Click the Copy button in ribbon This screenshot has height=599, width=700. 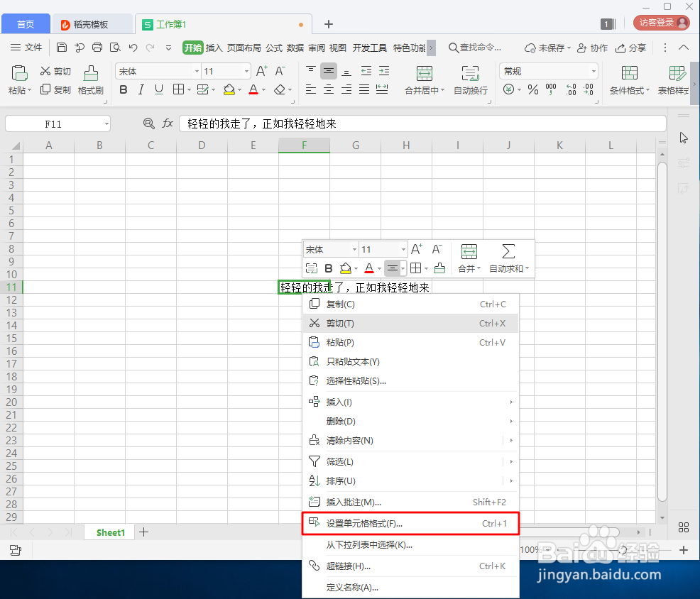click(56, 89)
